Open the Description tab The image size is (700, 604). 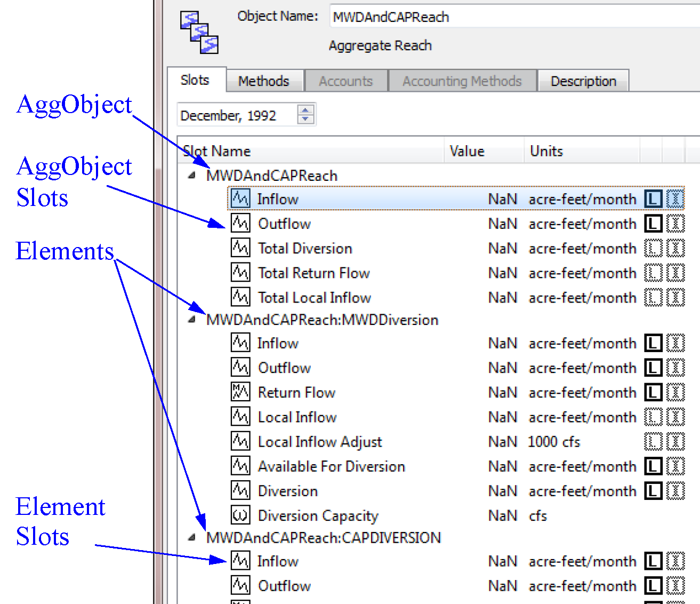583,81
